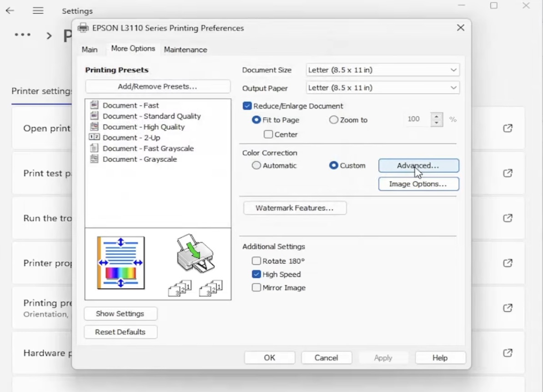Increase zoom percentage with up arrow
Image resolution: width=543 pixels, height=392 pixels.
[x=437, y=116]
